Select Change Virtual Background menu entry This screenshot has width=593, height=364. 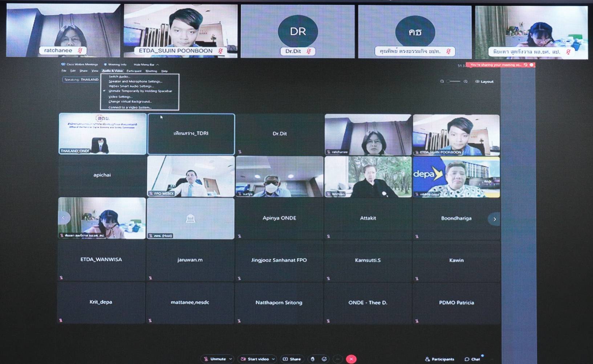(130, 102)
